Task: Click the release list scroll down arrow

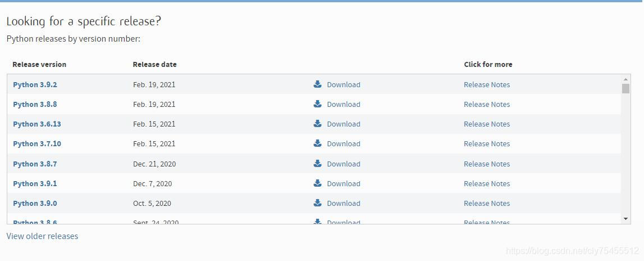Action: pyautogui.click(x=625, y=219)
